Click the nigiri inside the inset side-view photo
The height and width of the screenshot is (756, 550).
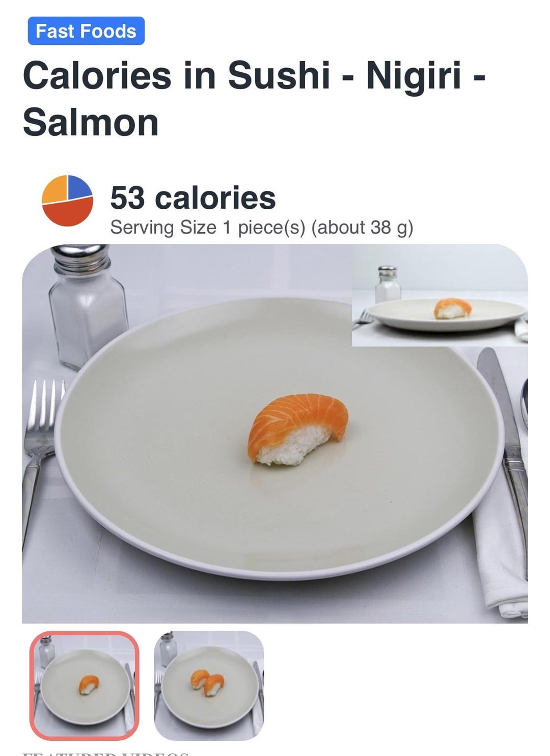452,309
